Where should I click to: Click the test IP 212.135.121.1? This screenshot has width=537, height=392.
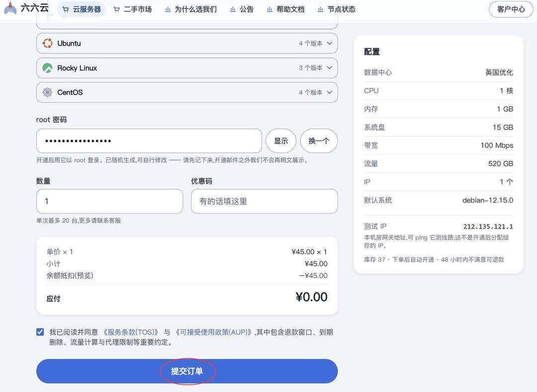coord(488,227)
